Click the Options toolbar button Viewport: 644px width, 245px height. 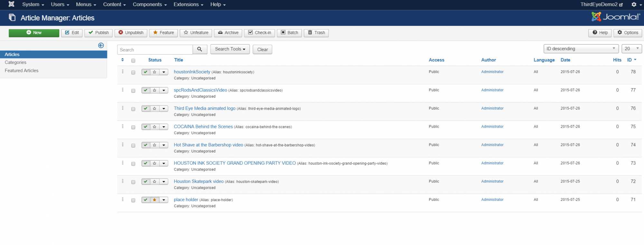pyautogui.click(x=628, y=33)
